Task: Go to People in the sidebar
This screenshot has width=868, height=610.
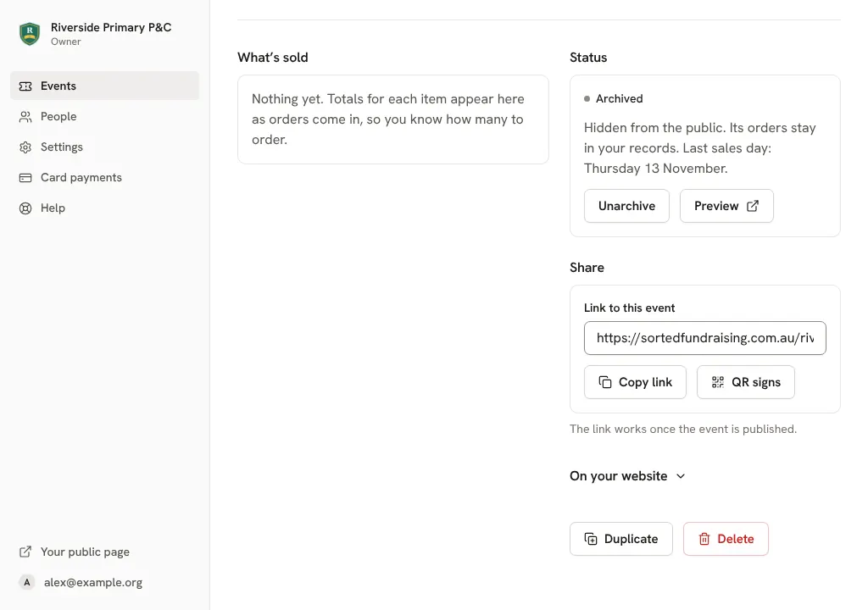Action: tap(104, 116)
